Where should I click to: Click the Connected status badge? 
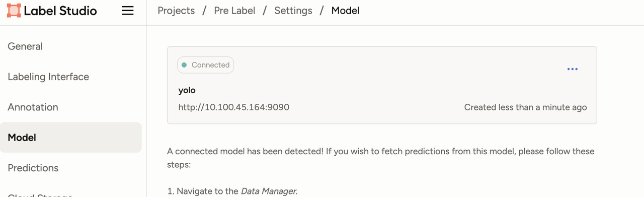coord(205,65)
